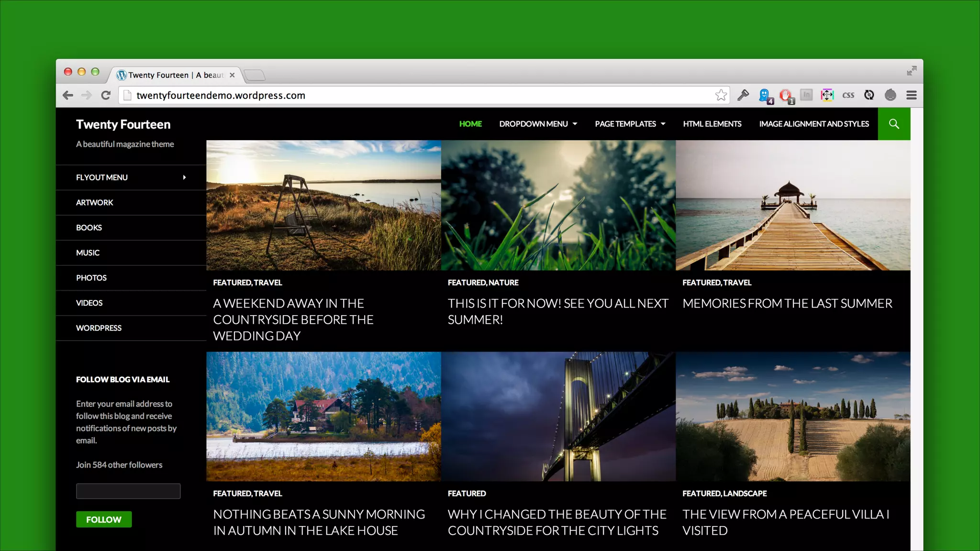This screenshot has height=551, width=980.
Task: Click the key password extension icon
Action: coord(743,95)
